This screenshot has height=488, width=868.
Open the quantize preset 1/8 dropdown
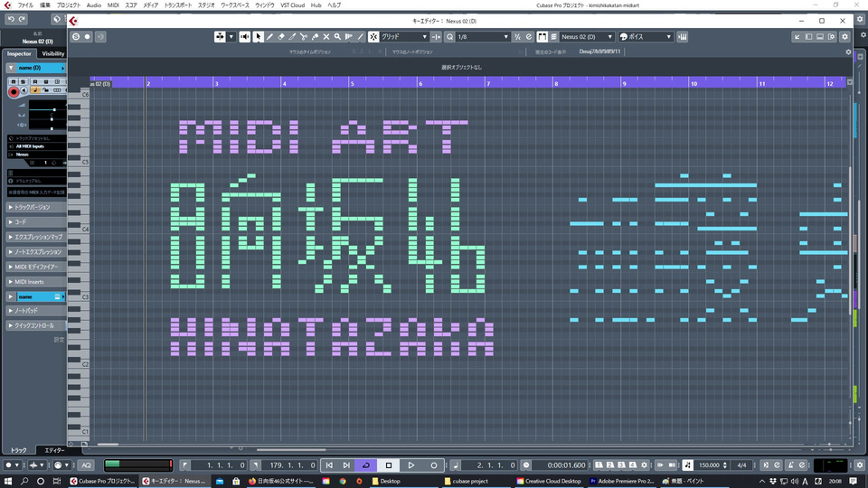[x=482, y=36]
